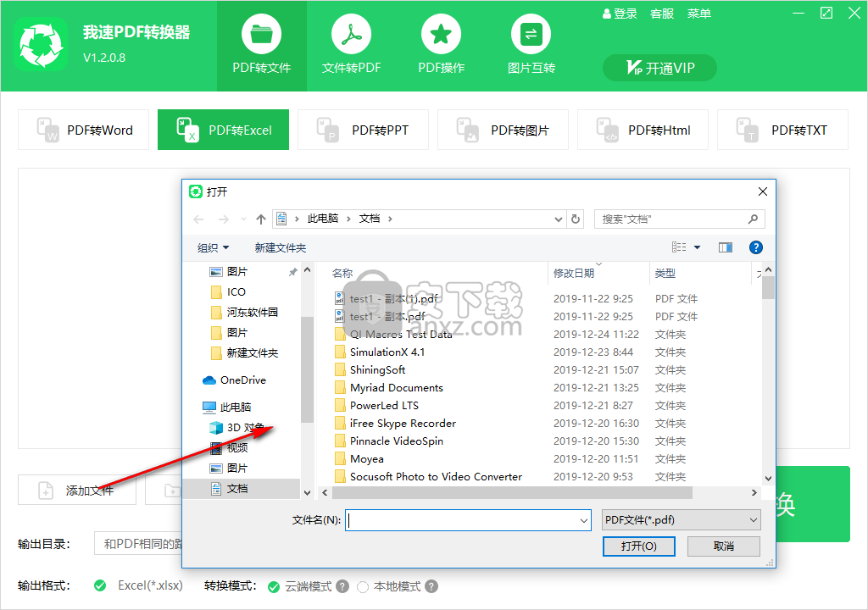Sort by 修改日期 column header

coord(574,273)
